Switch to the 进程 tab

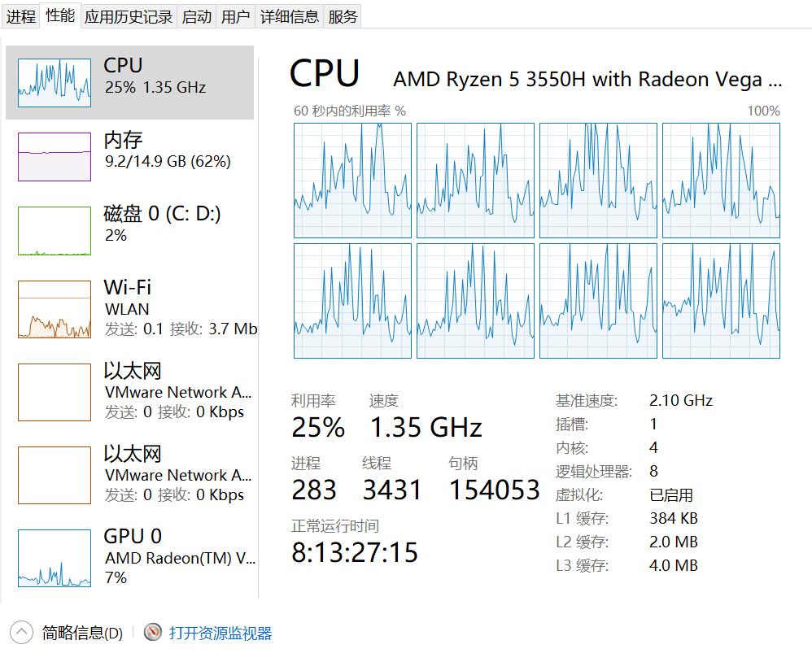point(21,16)
